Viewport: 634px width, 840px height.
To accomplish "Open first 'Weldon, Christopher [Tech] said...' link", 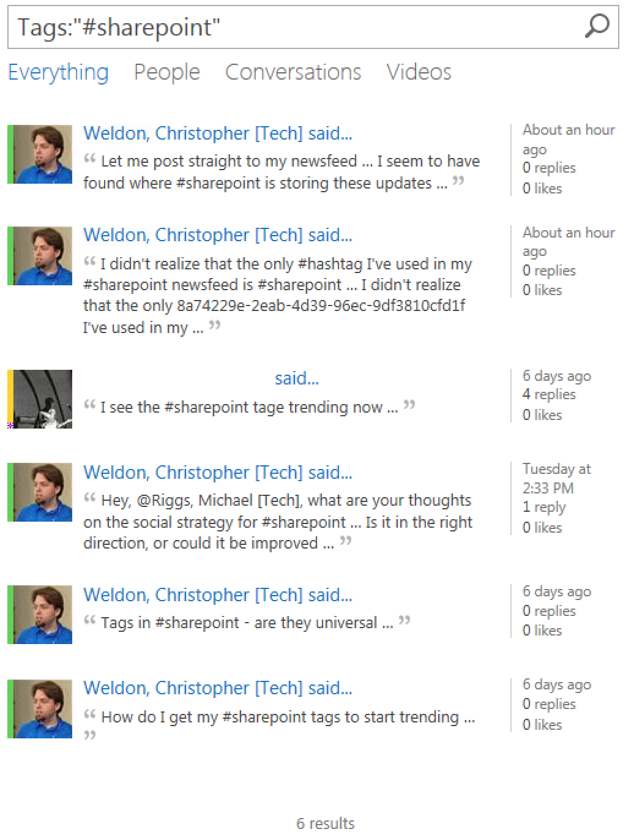I will (x=218, y=133).
